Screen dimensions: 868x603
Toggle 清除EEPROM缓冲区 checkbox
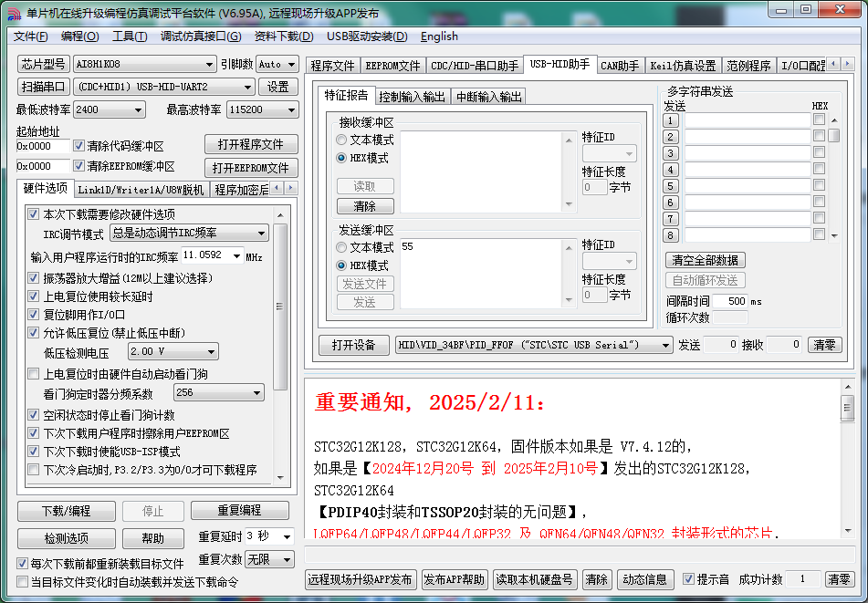[x=78, y=166]
